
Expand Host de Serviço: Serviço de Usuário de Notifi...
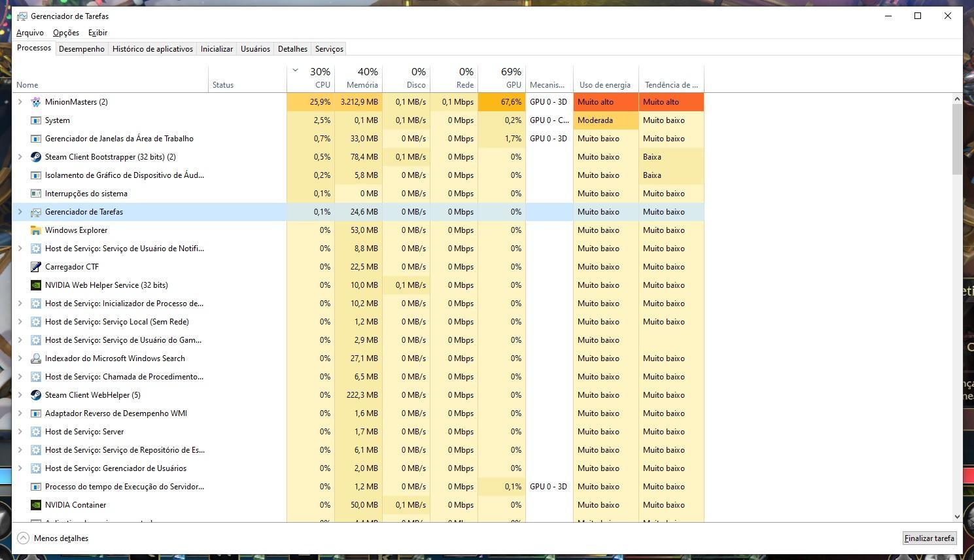[x=20, y=249]
